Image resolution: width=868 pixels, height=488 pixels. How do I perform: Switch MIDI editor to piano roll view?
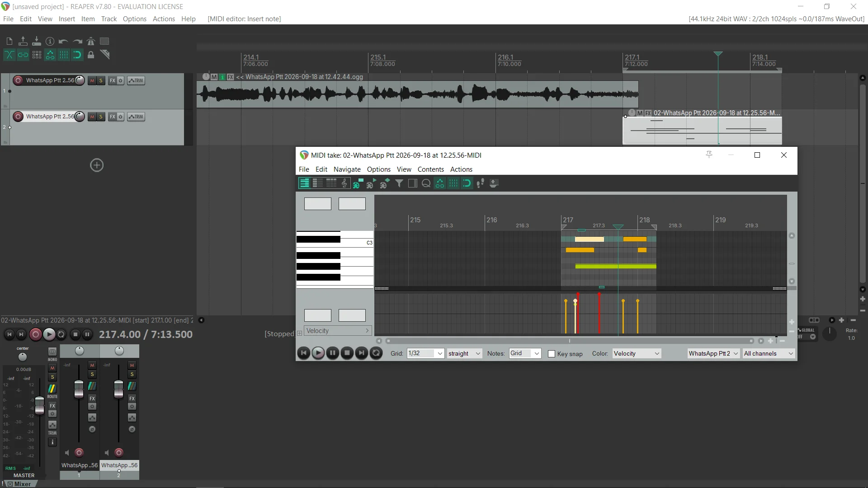click(304, 183)
